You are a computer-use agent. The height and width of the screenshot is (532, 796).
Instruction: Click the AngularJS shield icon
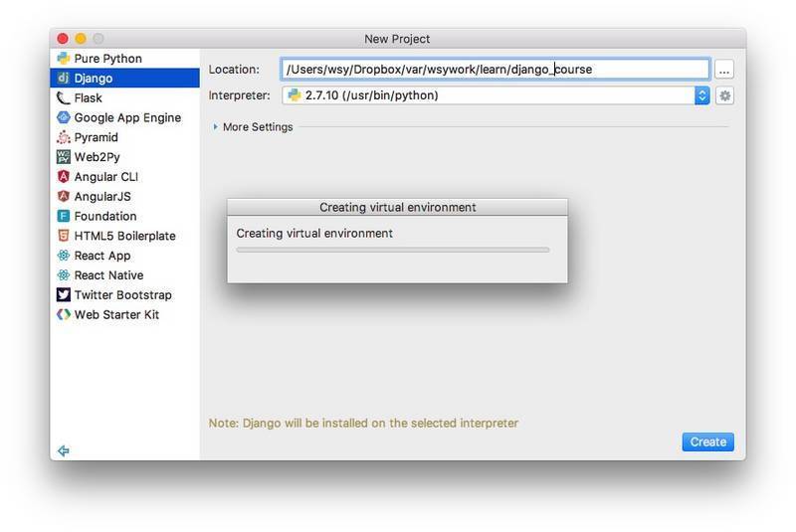[63, 196]
